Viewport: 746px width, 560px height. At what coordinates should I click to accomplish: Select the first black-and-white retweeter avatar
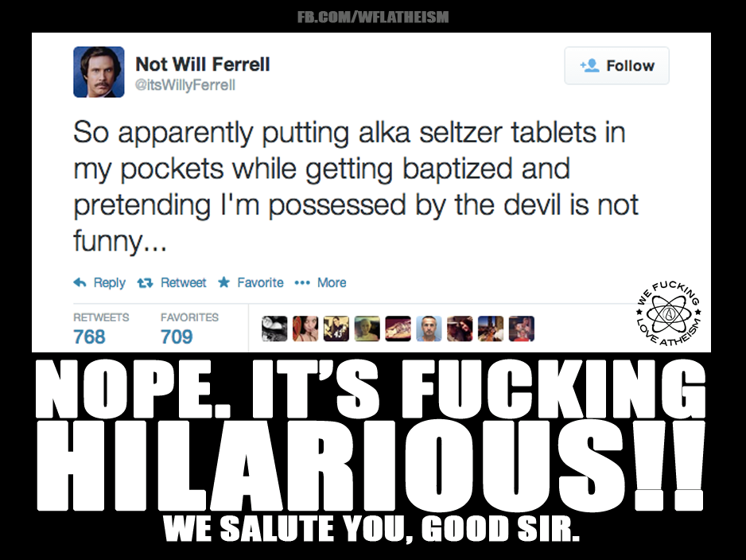pos(274,329)
